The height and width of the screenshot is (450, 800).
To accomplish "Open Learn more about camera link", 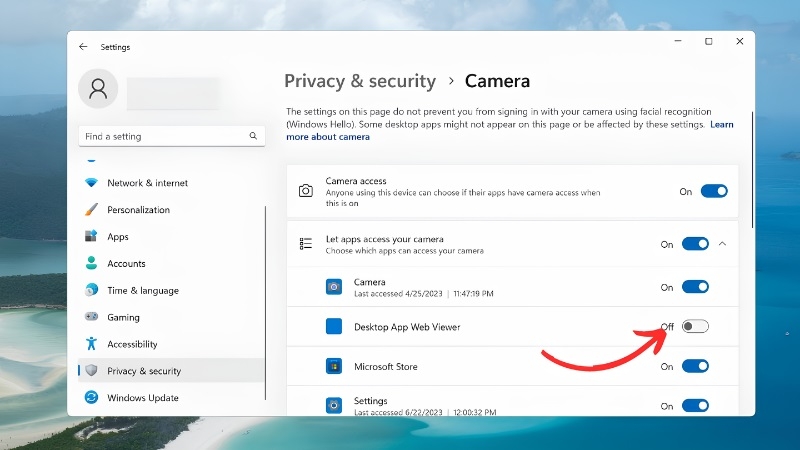I will tap(510, 131).
